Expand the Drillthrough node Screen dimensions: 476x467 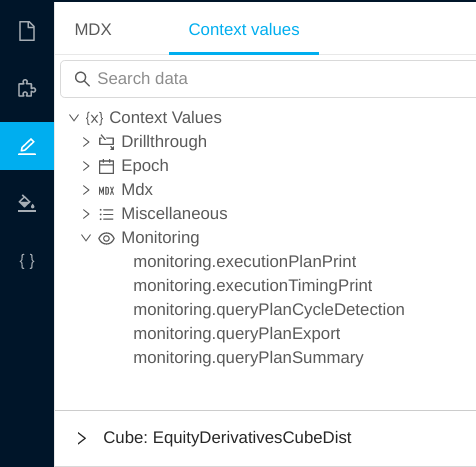point(86,142)
